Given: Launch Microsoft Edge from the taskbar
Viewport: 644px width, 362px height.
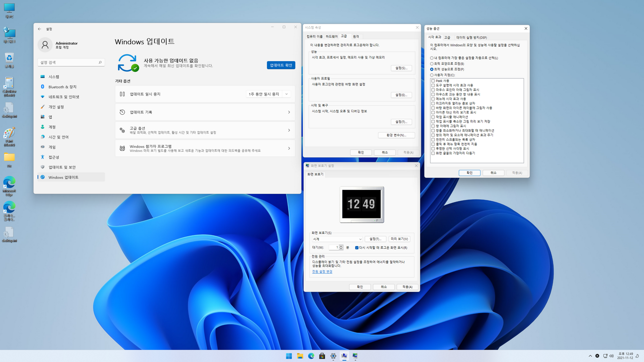Looking at the screenshot, I should (x=311, y=356).
